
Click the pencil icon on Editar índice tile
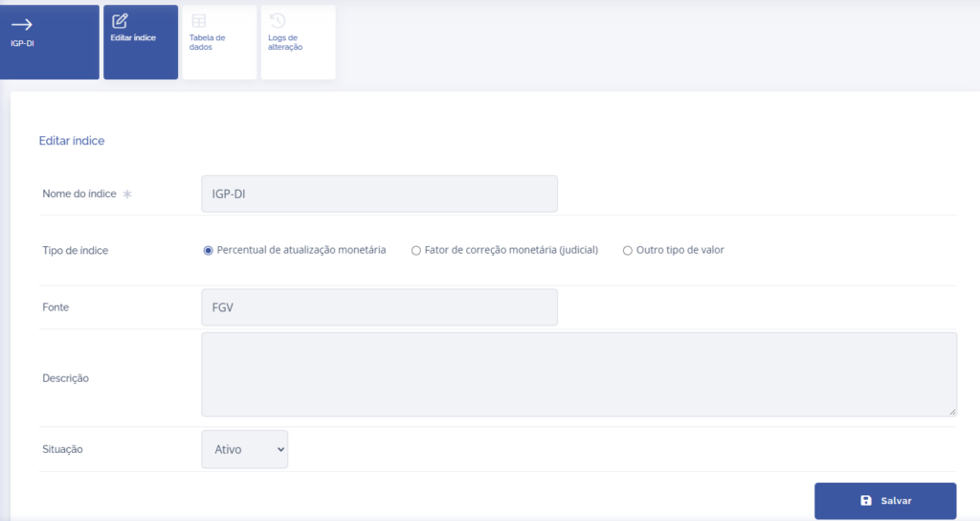coord(120,20)
